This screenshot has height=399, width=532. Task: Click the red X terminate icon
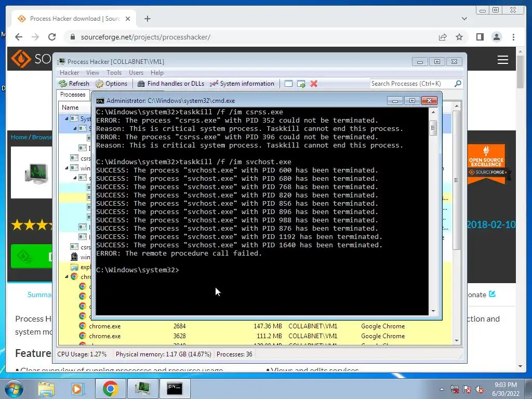[314, 84]
